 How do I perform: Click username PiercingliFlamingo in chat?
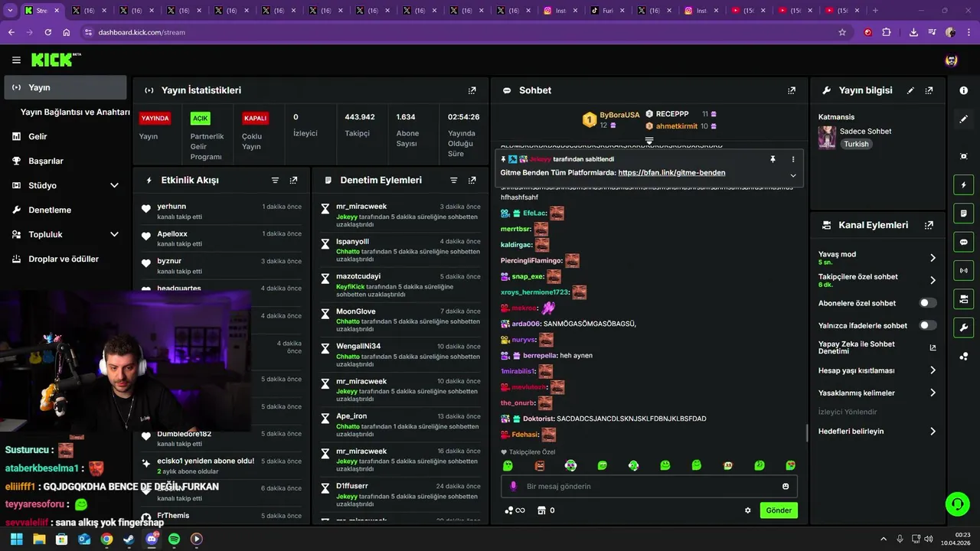(x=531, y=261)
